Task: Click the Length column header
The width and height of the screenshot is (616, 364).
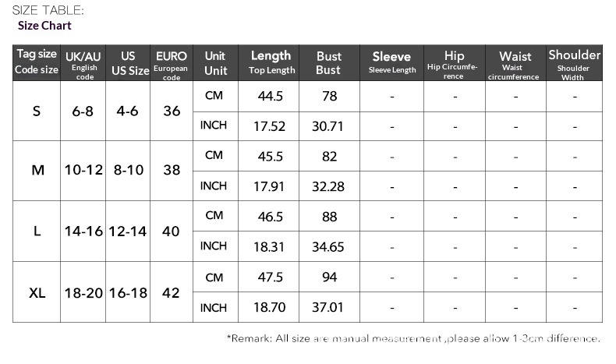Action: point(271,62)
